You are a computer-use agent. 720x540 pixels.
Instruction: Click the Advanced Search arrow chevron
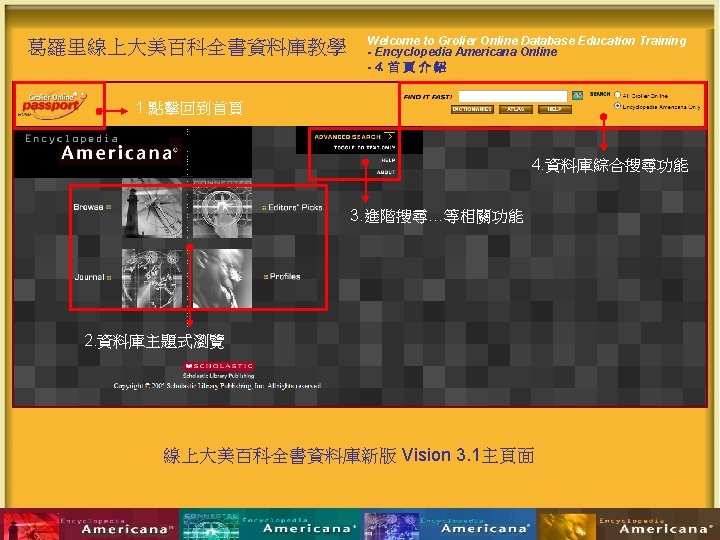click(390, 136)
